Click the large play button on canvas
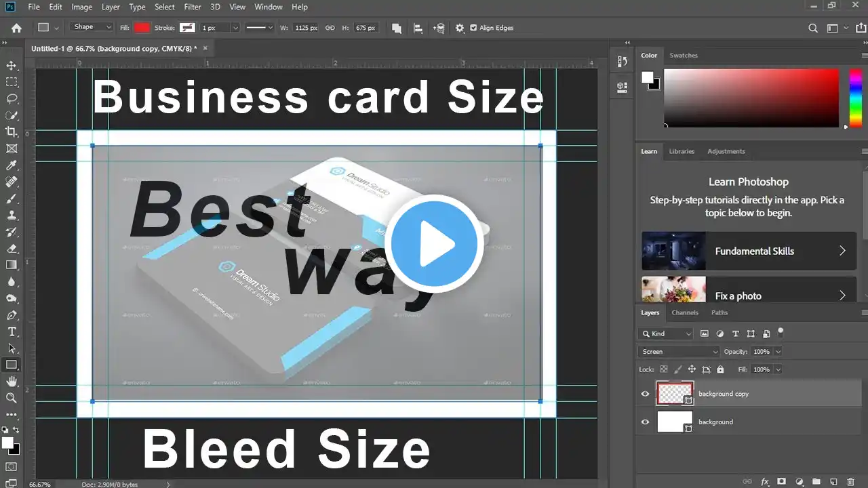The image size is (868, 488). tap(437, 244)
